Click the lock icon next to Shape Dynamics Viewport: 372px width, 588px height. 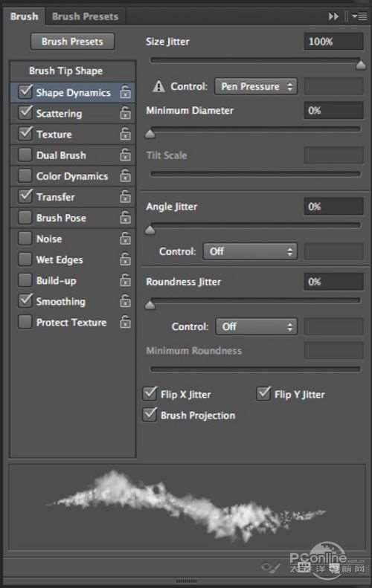point(126,92)
